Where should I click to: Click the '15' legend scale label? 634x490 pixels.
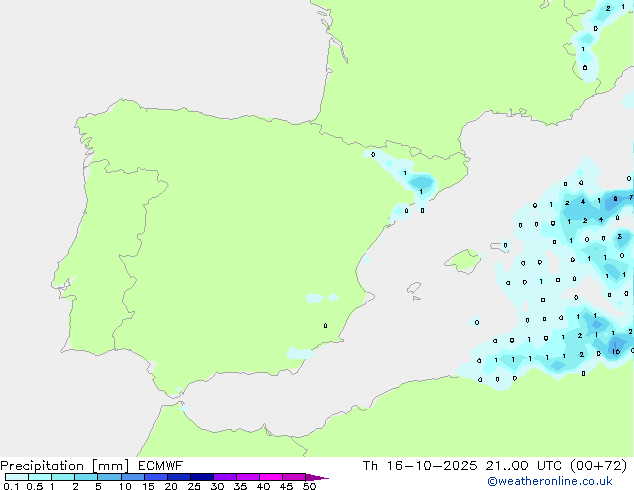point(148,486)
